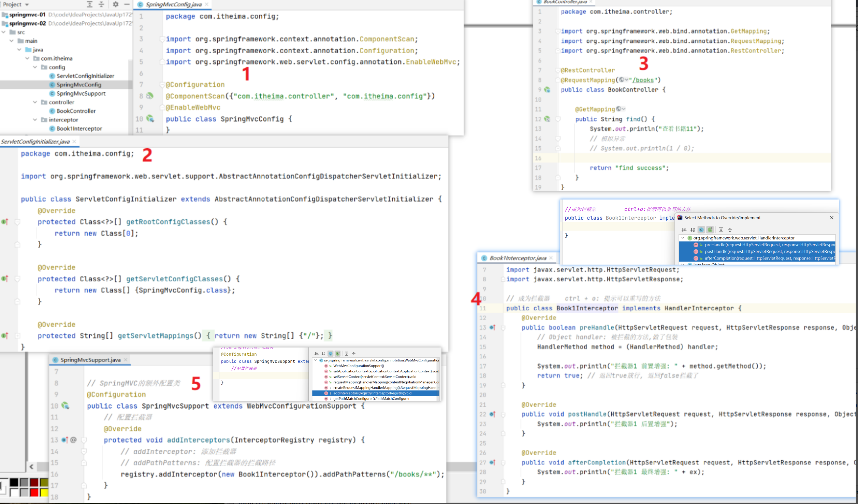Switch to ServletConfigInitializer.java tab
The height and width of the screenshot is (504, 858).
pyautogui.click(x=35, y=142)
